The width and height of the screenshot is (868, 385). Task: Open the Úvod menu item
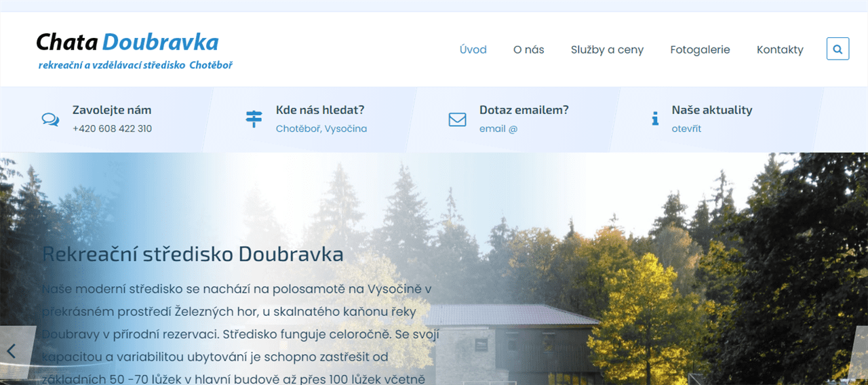coord(473,49)
